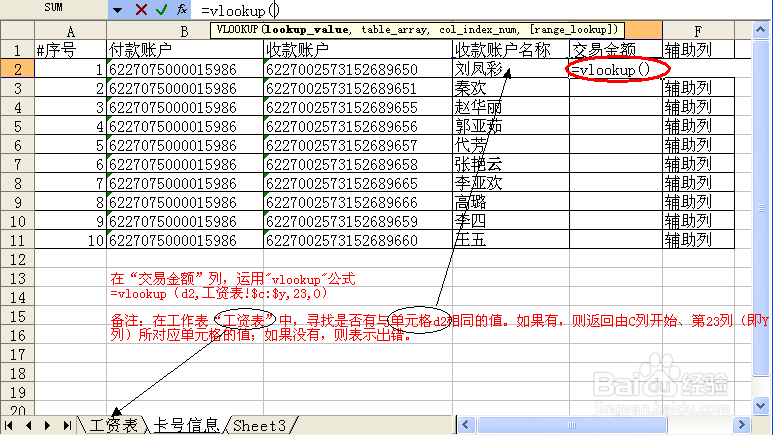The image size is (773, 435).
Task: Click the select-all corner box
Action: pos(17,31)
